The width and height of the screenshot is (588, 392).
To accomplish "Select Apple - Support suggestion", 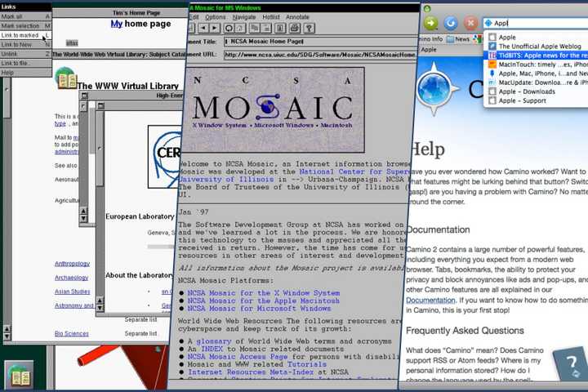I will (x=537, y=100).
